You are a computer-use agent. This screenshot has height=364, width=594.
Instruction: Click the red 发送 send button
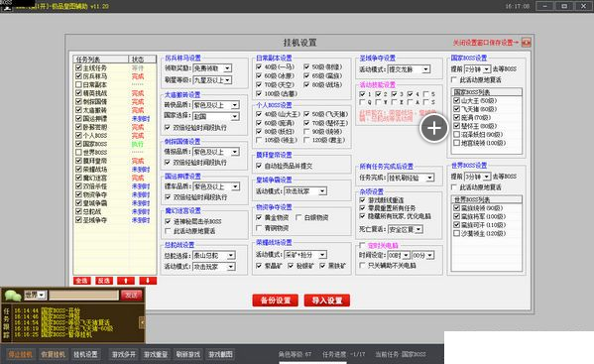(132, 295)
